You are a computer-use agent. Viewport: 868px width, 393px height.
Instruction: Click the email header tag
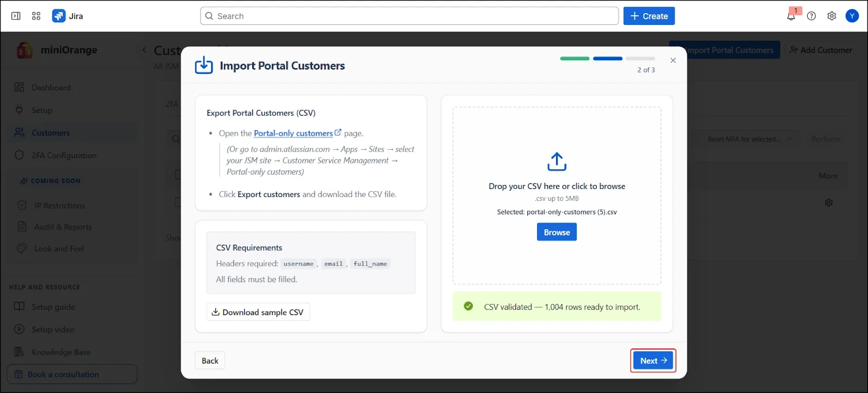334,264
